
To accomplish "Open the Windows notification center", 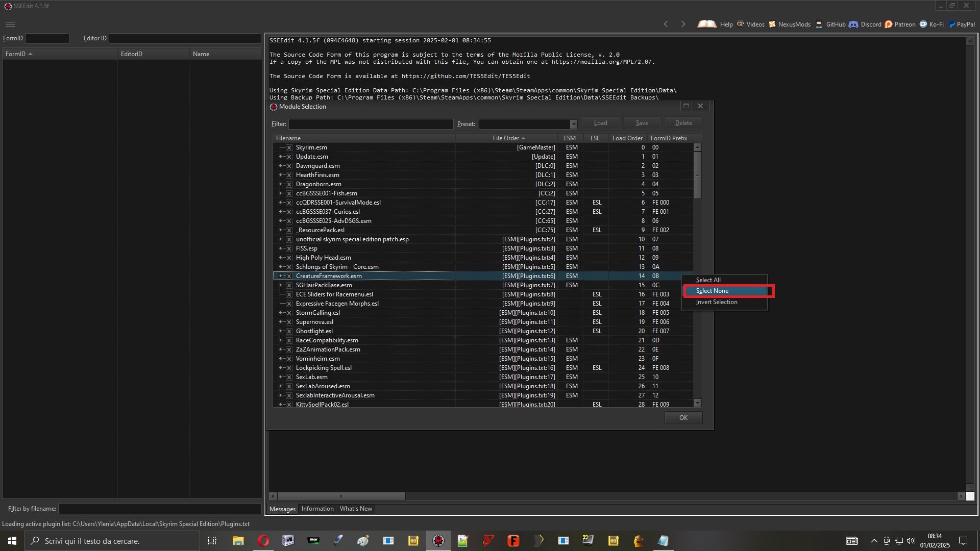I will tap(963, 541).
